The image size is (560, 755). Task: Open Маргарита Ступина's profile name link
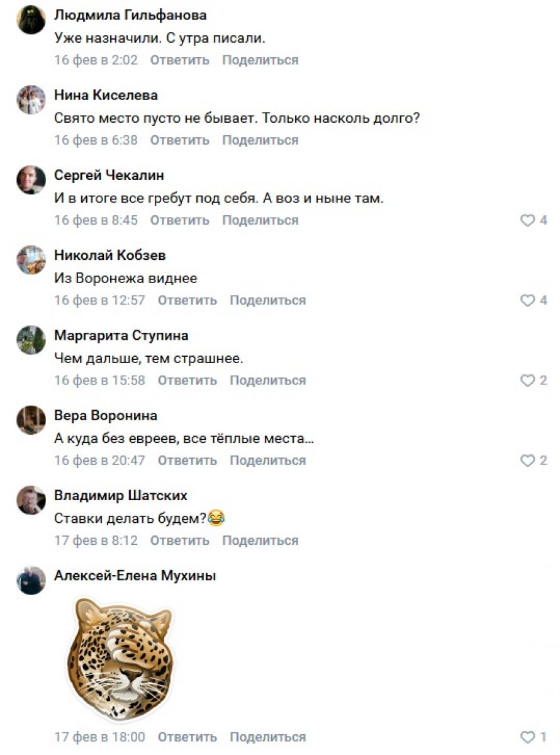[x=121, y=335]
